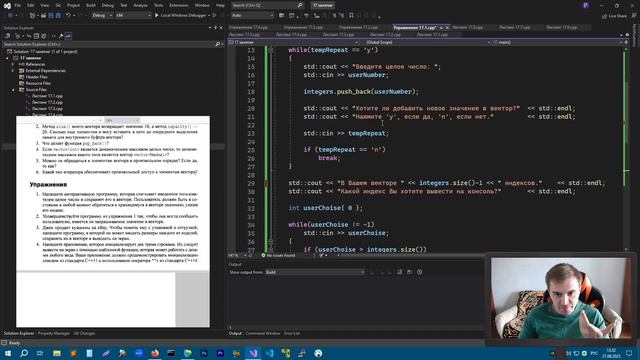Pin the Solution Explorer panel
Screen dimensions: 640x360
pos(216,28)
